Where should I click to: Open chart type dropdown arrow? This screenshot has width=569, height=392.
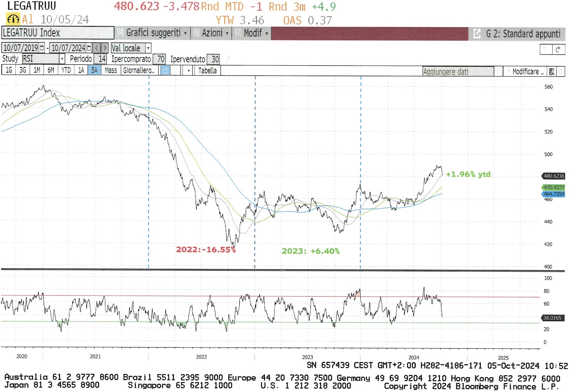pyautogui.click(x=188, y=70)
